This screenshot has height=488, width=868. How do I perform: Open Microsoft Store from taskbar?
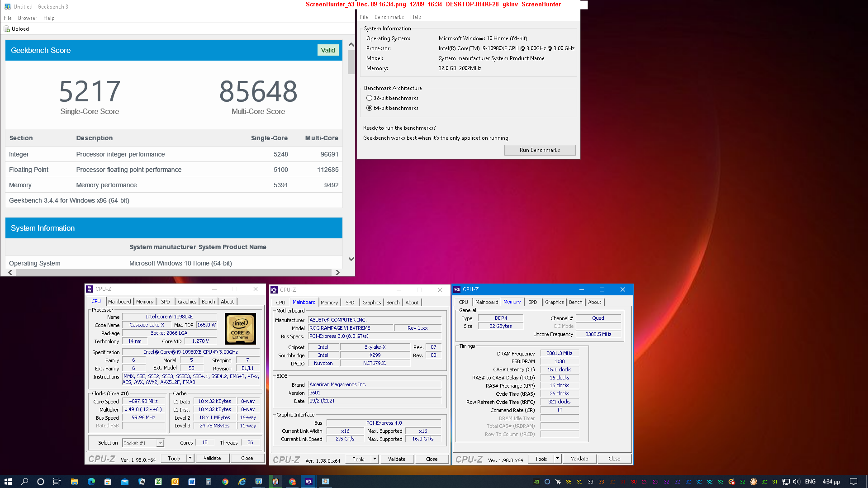(108, 482)
